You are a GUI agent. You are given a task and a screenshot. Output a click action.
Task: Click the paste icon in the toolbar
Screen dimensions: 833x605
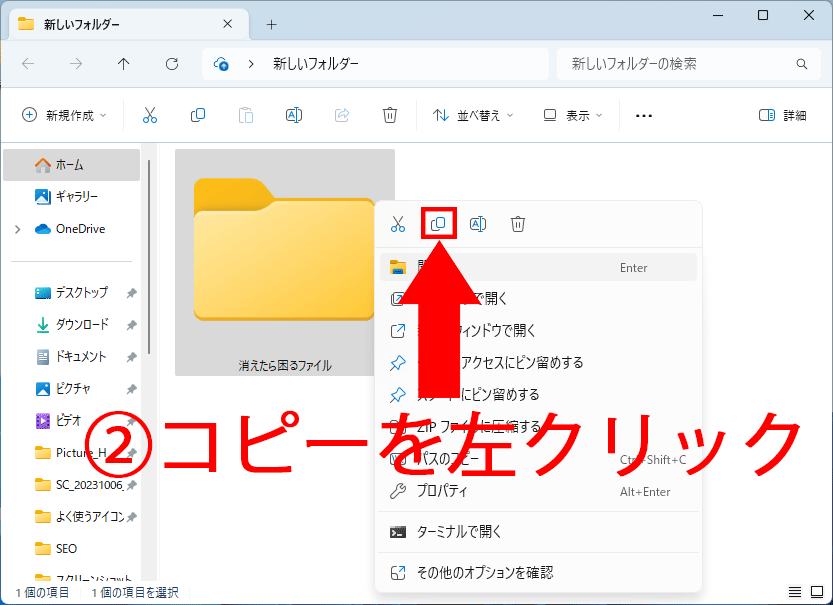click(x=245, y=114)
